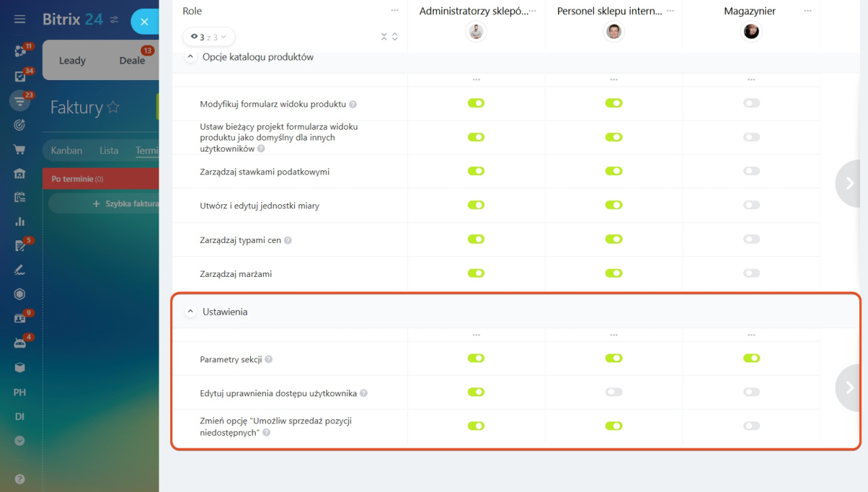The width and height of the screenshot is (868, 492).
Task: Collapse the Opcje katalogu produktów section
Action: (x=190, y=58)
